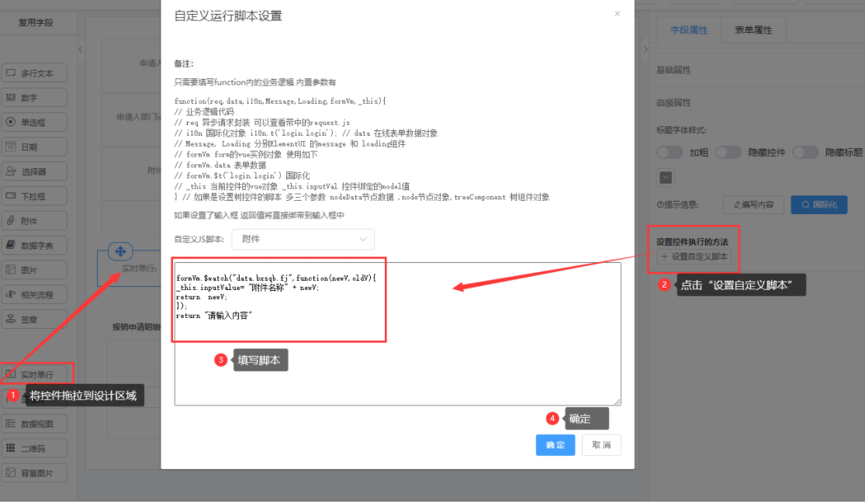Collapse the right properties panel with the arrow
The height and width of the screenshot is (504, 865).
[x=646, y=50]
